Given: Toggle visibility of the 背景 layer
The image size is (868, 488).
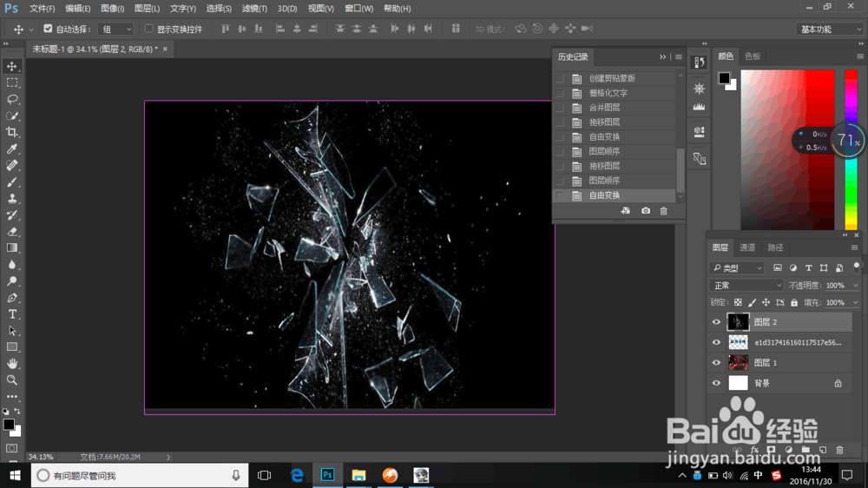Looking at the screenshot, I should (x=716, y=383).
